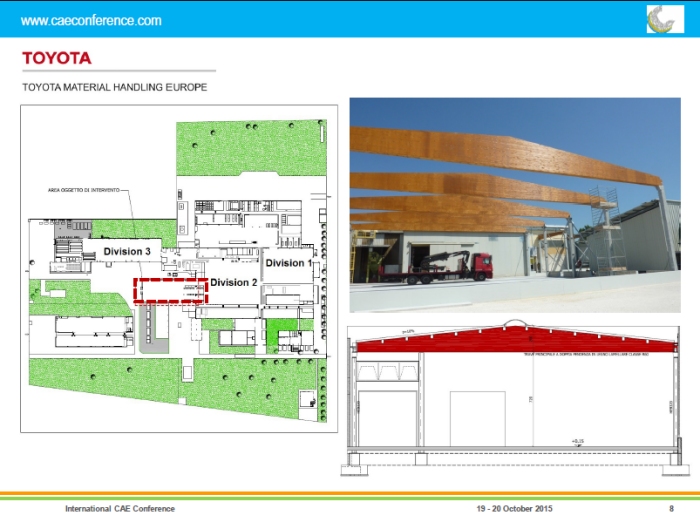Viewport: 700px width, 522px height.
Task: Click the red roof beam in the section
Action: click(514, 342)
